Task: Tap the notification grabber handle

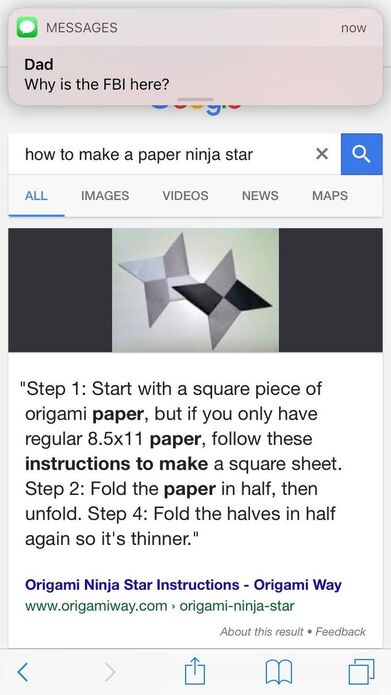Action: [196, 99]
